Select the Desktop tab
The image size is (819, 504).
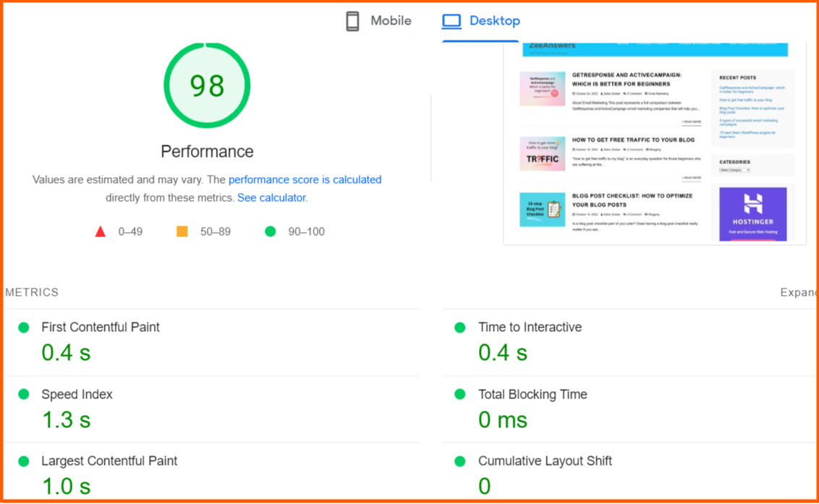pos(480,21)
